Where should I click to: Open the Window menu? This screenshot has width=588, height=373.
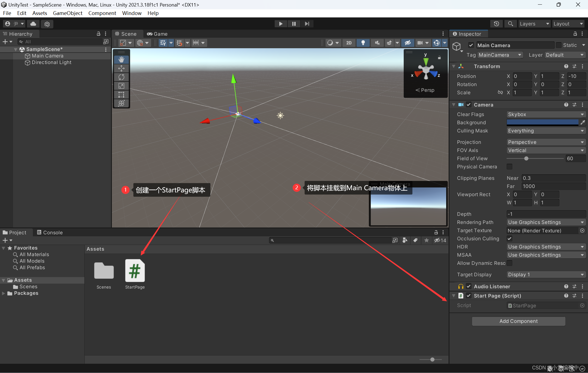[132, 13]
